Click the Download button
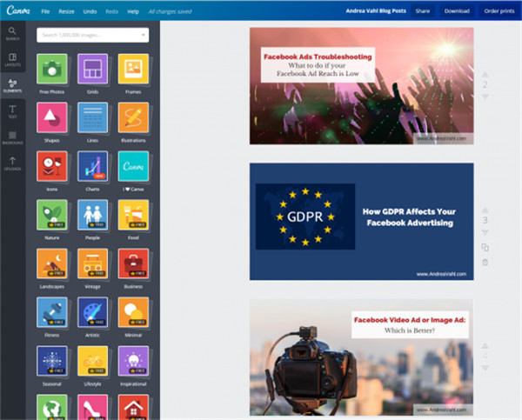Image resolution: width=522 pixels, height=420 pixels. [x=457, y=11]
